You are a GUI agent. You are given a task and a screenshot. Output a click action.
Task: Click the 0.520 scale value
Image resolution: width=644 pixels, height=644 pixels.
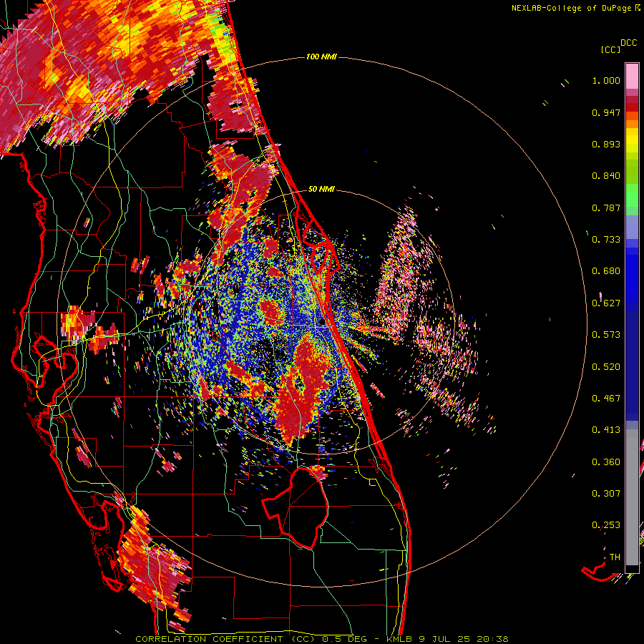click(x=606, y=367)
